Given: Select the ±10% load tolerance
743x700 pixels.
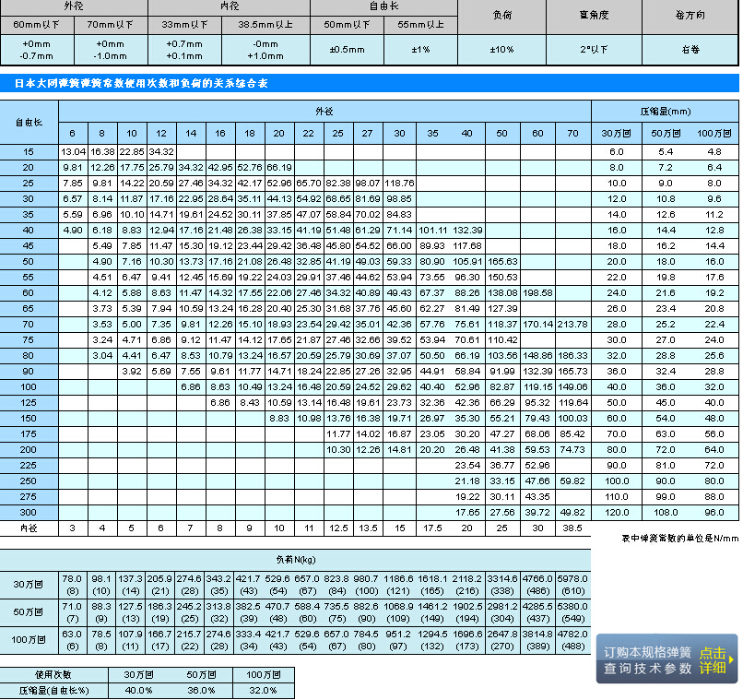Looking at the screenshot, I should [501, 50].
